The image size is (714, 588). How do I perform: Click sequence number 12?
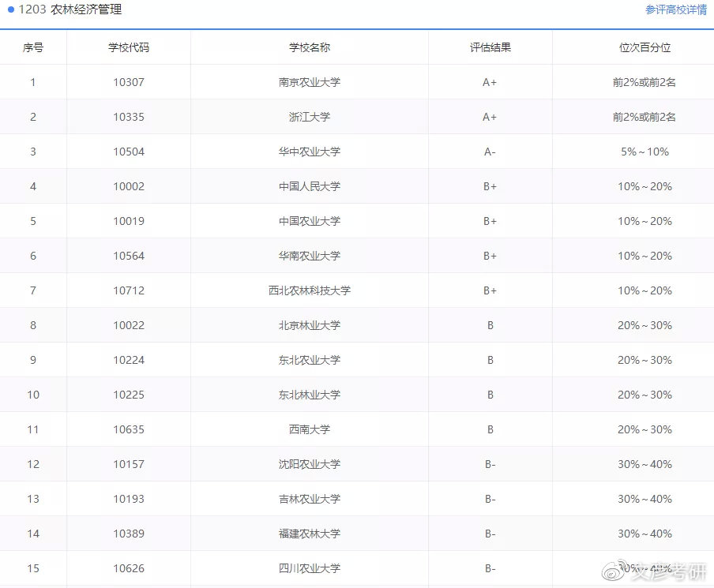pyautogui.click(x=33, y=464)
